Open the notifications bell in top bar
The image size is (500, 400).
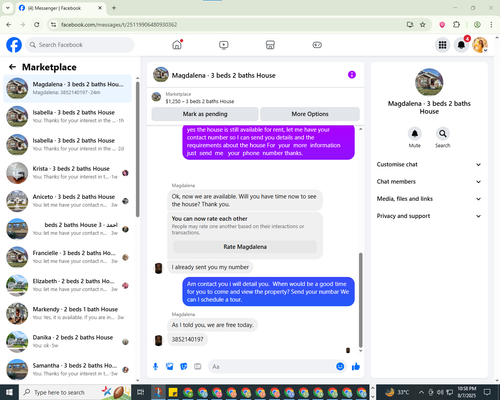pos(461,45)
